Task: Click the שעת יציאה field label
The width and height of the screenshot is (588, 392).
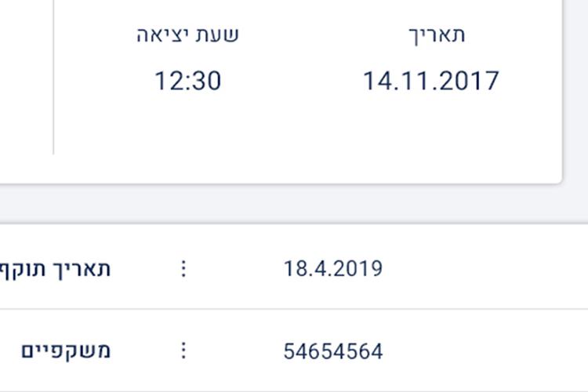Action: click(x=187, y=34)
